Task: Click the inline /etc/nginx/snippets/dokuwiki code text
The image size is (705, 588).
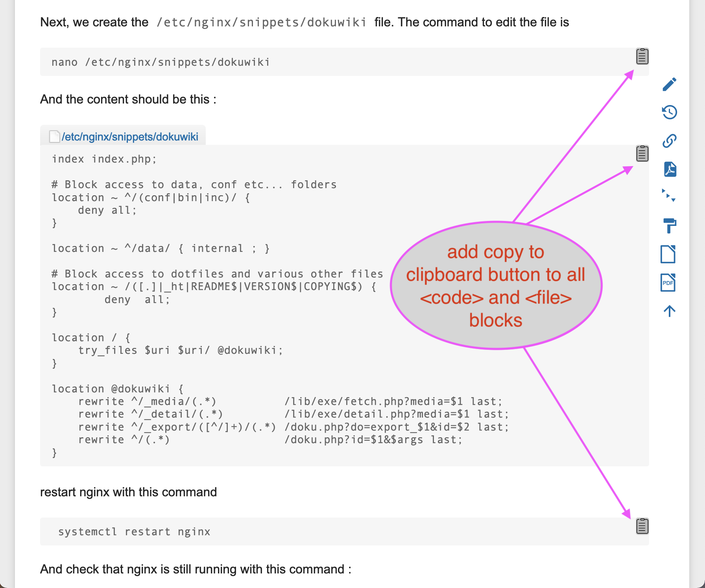Action: 261,22
